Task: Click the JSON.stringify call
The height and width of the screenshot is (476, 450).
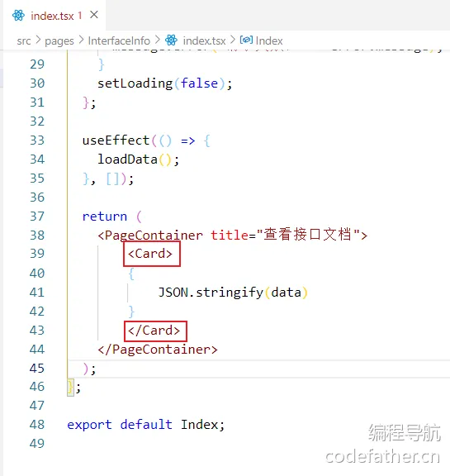Action: pos(233,293)
